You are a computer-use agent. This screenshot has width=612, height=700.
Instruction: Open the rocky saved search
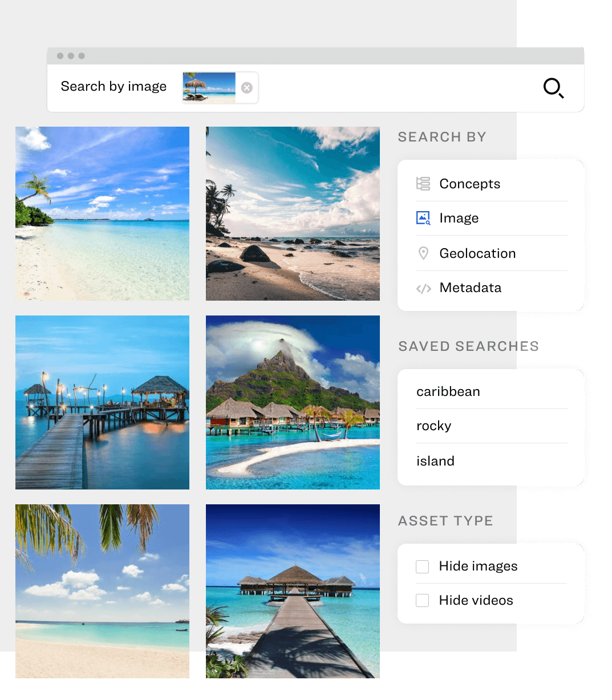click(x=434, y=426)
